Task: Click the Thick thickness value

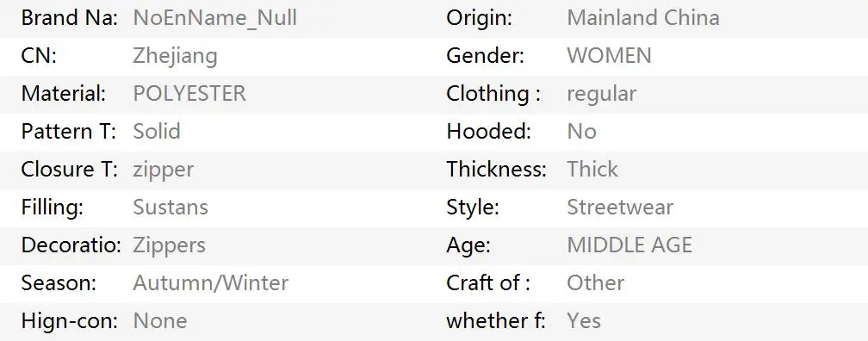Action: point(592,170)
